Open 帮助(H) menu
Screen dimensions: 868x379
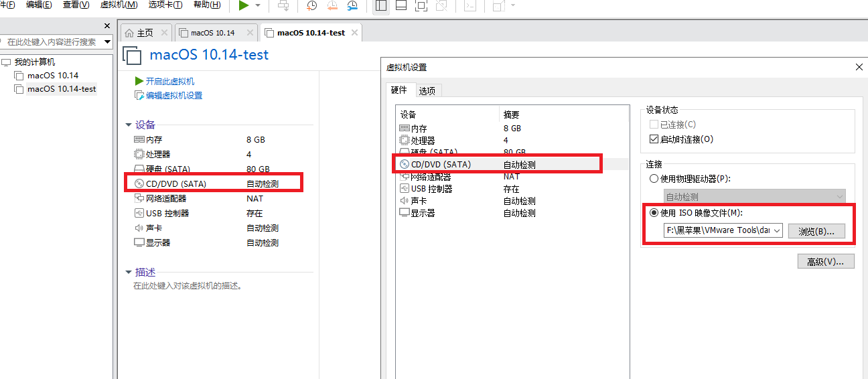pyautogui.click(x=207, y=5)
